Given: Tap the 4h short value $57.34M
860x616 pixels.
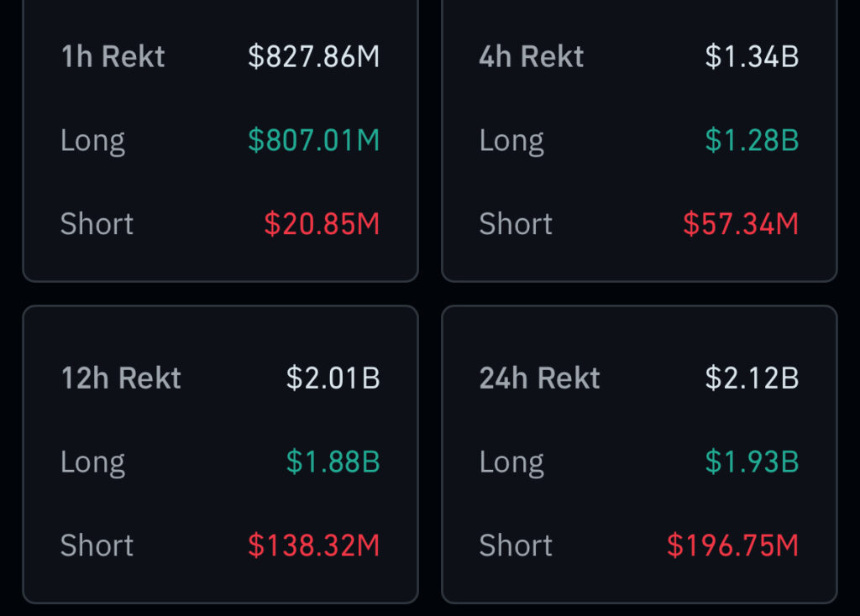Looking at the screenshot, I should pyautogui.click(x=740, y=224).
